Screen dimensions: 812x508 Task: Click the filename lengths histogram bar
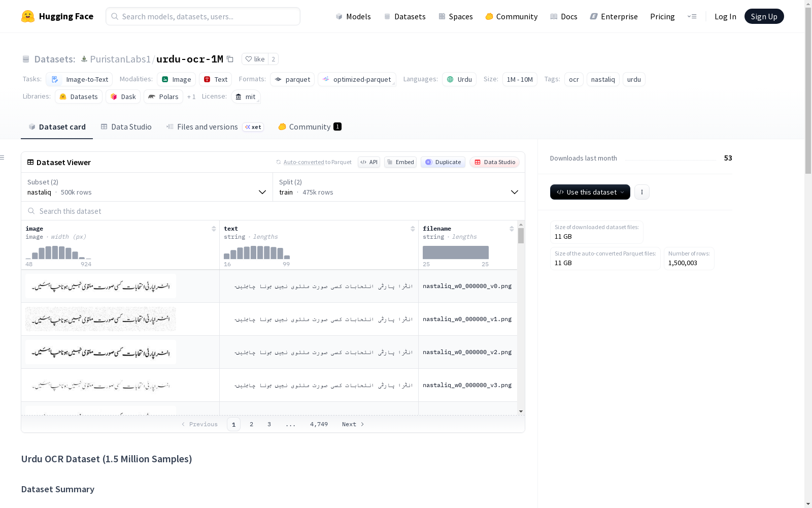coord(456,252)
